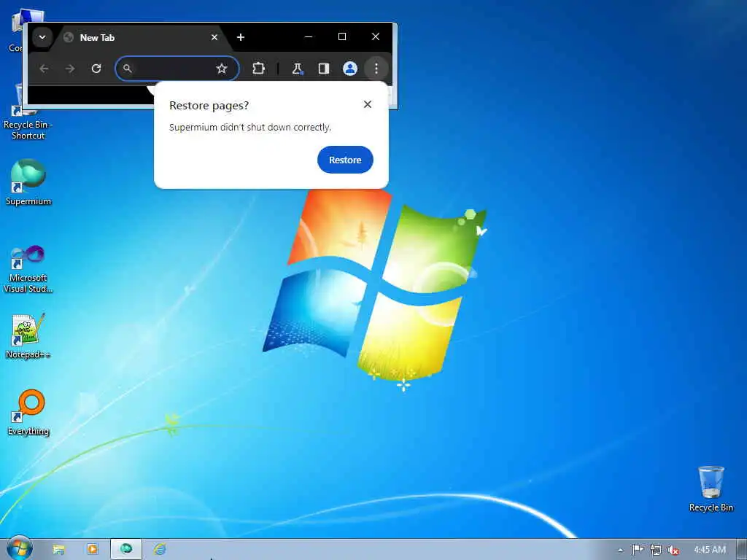Launch Windows Media Player from the taskbar
This screenshot has height=560, width=747.
tap(93, 550)
